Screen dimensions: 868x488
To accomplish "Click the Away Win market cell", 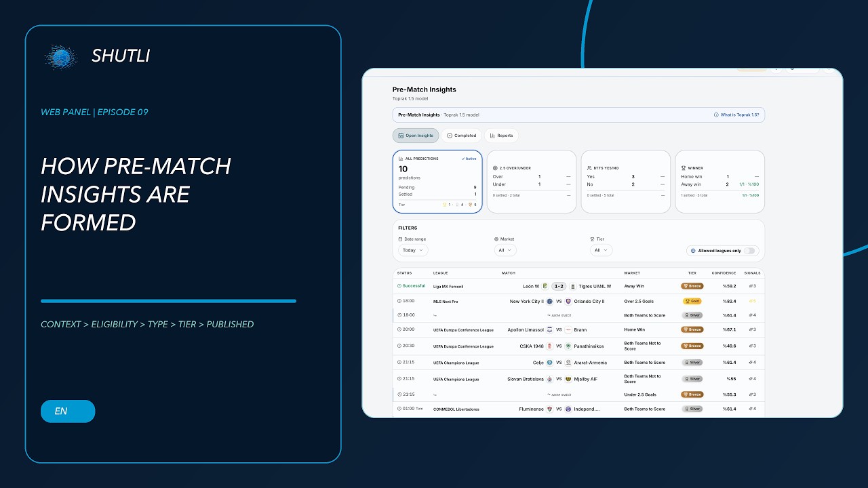I will pos(634,286).
